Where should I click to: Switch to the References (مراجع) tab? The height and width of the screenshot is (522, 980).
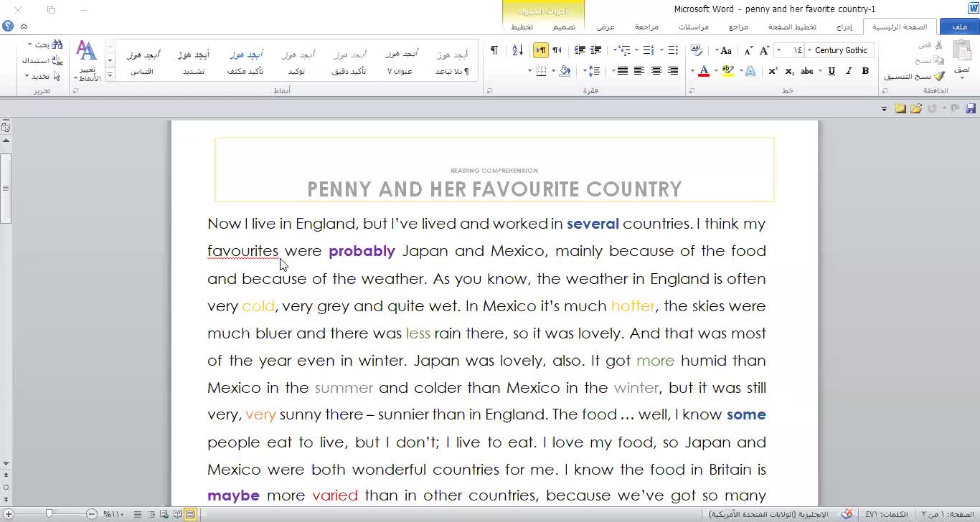(x=738, y=27)
